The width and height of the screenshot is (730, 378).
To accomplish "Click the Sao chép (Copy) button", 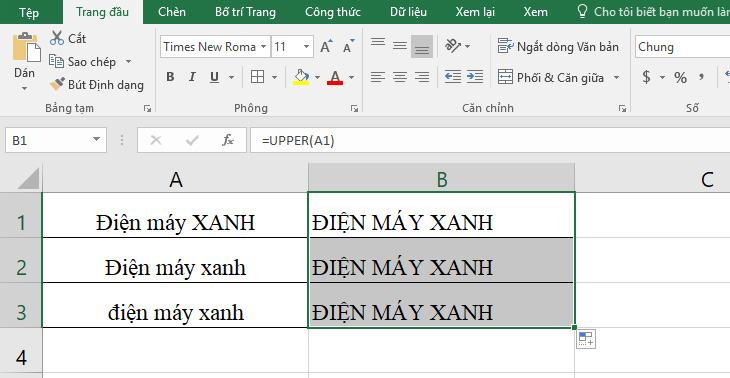I will pos(83,61).
